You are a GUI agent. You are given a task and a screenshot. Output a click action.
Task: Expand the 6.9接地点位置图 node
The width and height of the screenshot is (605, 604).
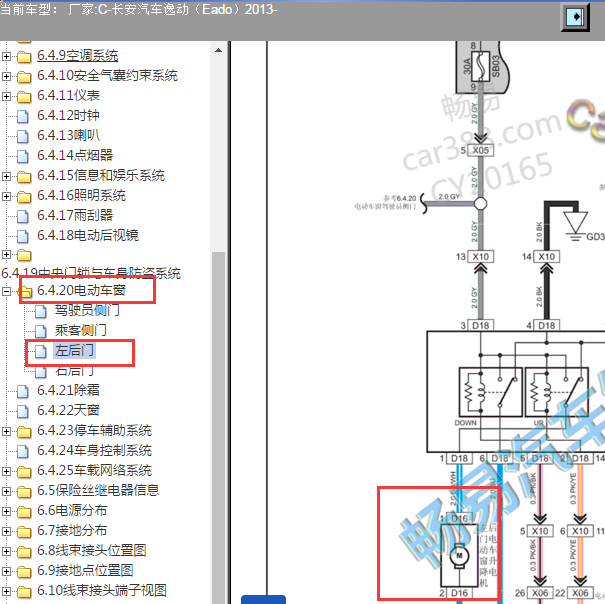(x=6, y=572)
